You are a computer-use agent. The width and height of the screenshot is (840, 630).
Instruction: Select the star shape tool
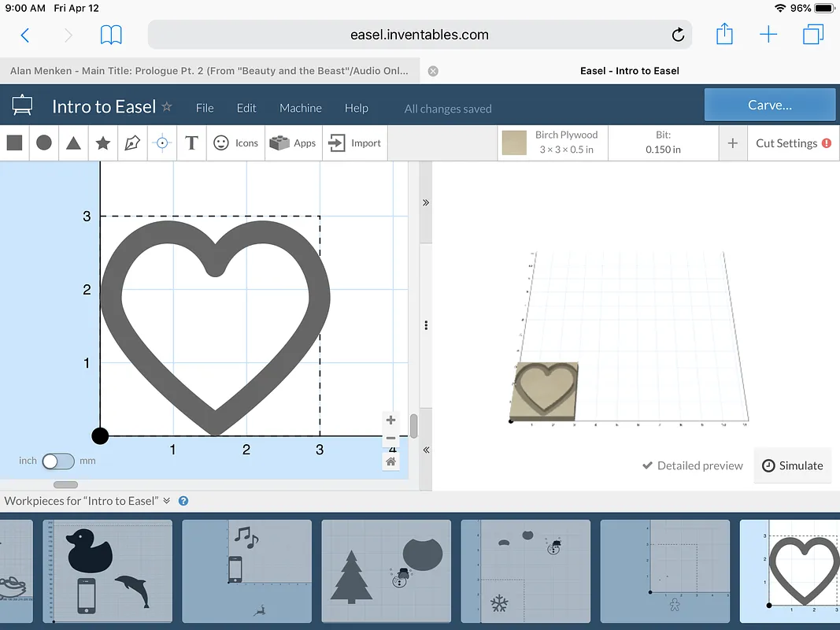coord(102,143)
